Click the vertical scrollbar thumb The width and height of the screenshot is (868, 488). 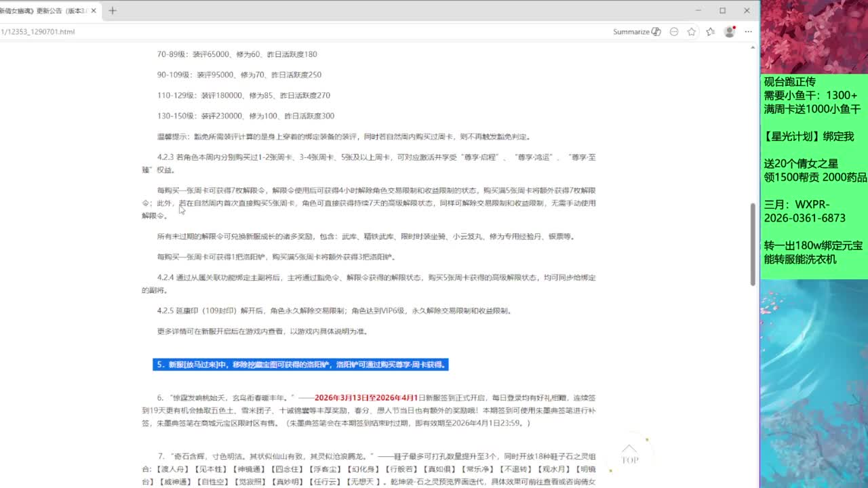(x=753, y=244)
